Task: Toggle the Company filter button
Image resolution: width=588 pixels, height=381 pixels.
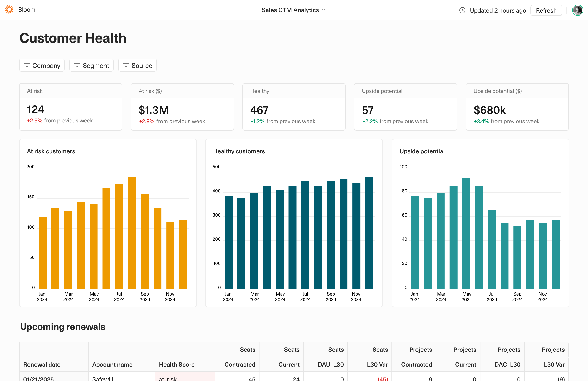Action: coord(42,66)
